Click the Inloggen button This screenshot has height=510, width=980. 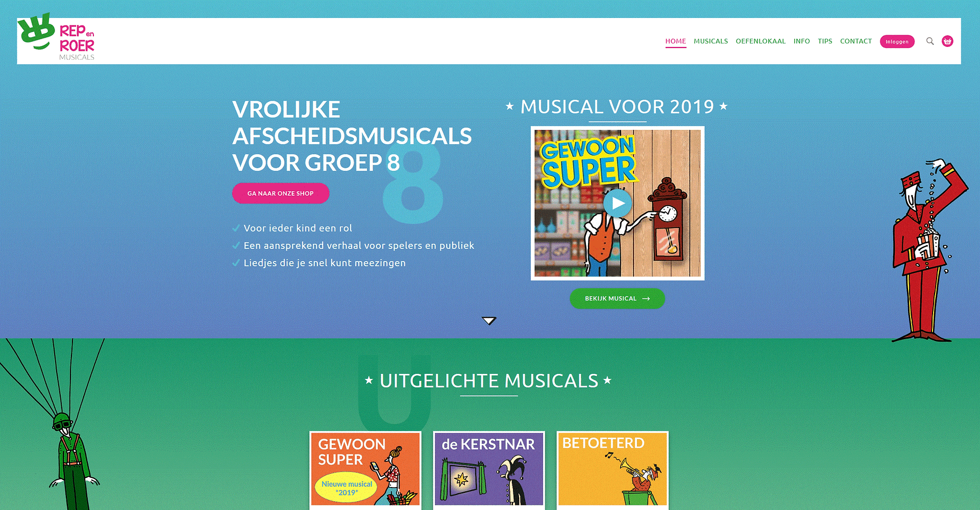[897, 42]
